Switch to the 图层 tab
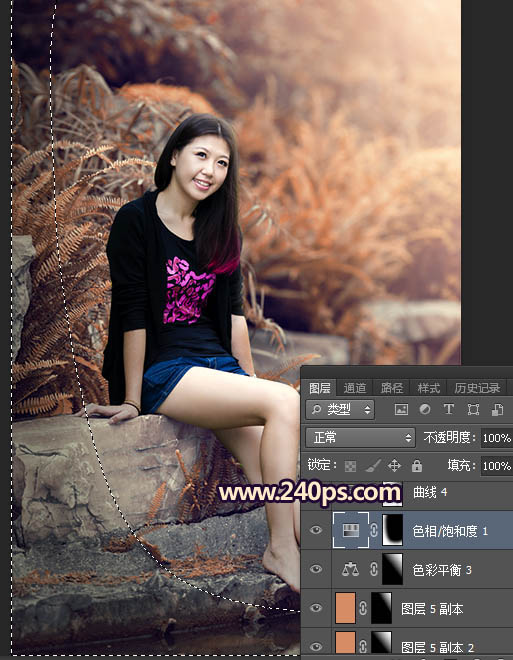Viewport: 513px width, 660px height. (x=319, y=388)
